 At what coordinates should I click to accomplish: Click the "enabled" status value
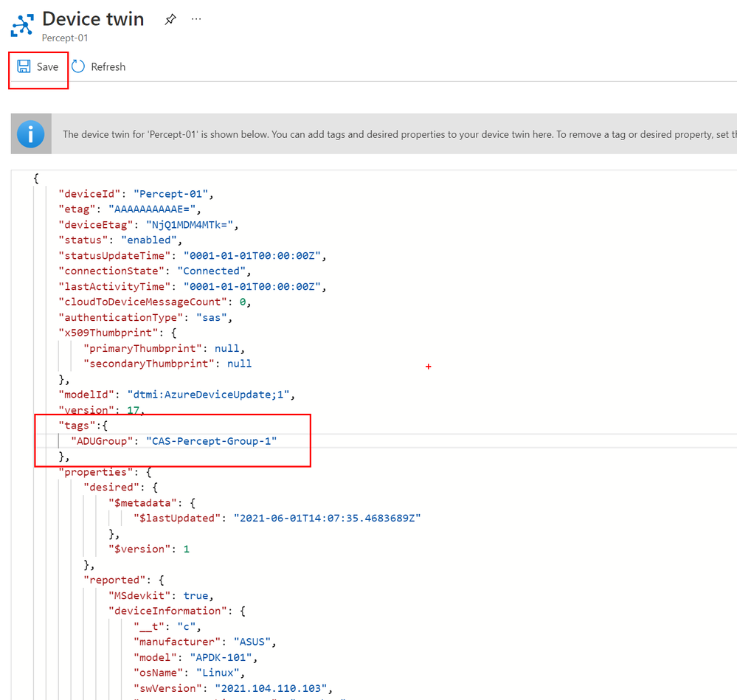tap(149, 240)
